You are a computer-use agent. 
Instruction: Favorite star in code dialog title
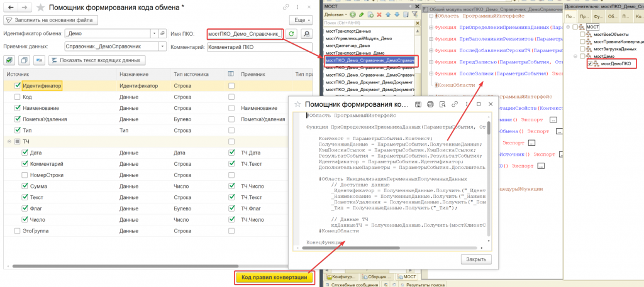click(x=298, y=104)
